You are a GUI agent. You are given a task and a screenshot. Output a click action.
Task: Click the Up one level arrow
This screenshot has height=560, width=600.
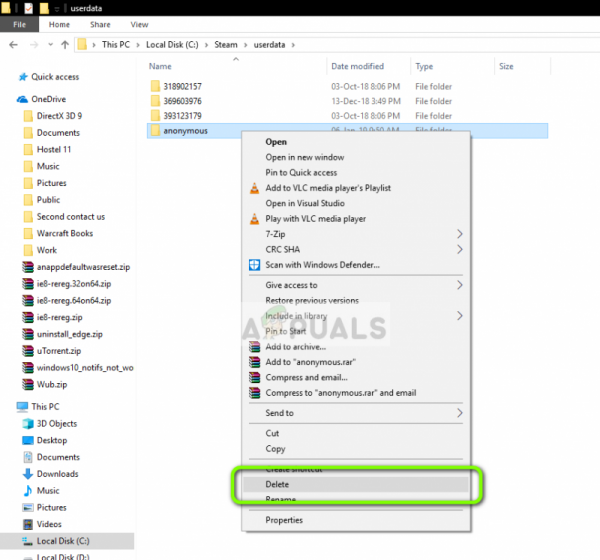click(x=65, y=45)
